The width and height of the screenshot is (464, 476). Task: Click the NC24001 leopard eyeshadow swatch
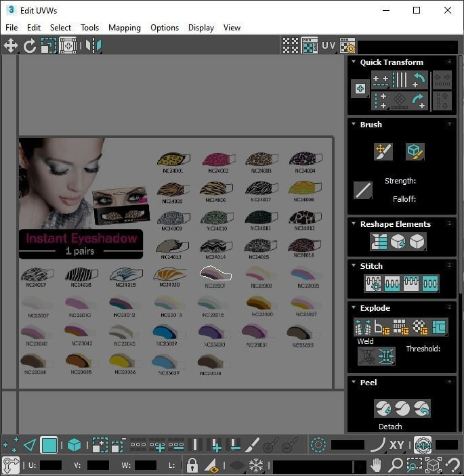pyautogui.click(x=173, y=159)
